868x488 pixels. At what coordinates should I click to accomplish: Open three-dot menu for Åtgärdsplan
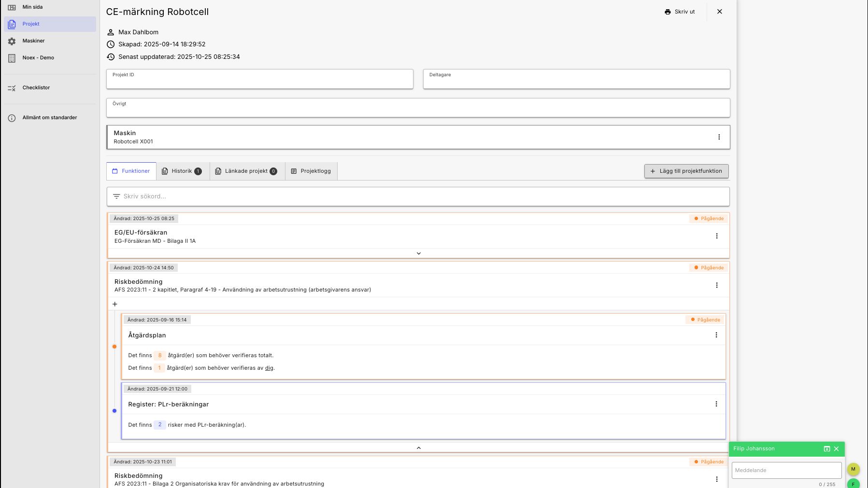point(716,335)
